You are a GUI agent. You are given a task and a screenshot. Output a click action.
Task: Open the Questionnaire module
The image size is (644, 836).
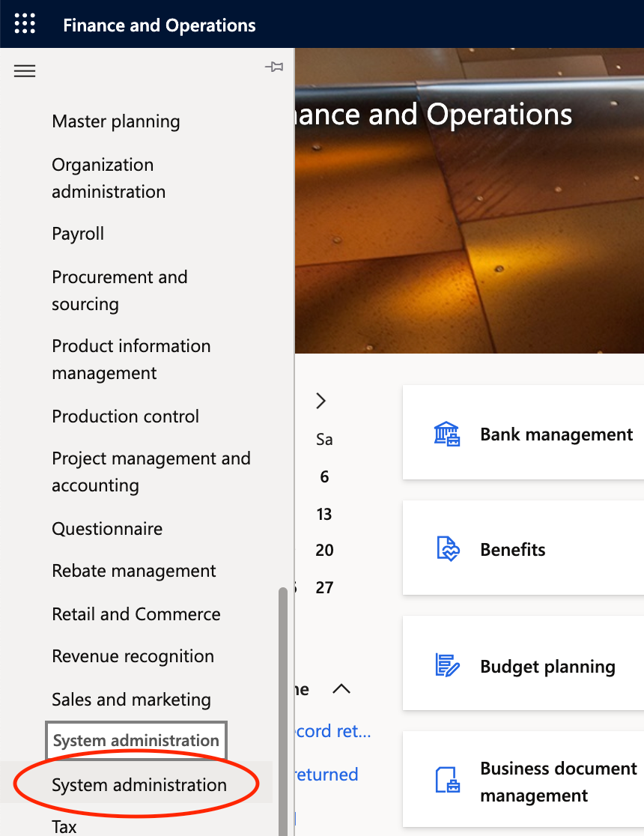pyautogui.click(x=107, y=529)
